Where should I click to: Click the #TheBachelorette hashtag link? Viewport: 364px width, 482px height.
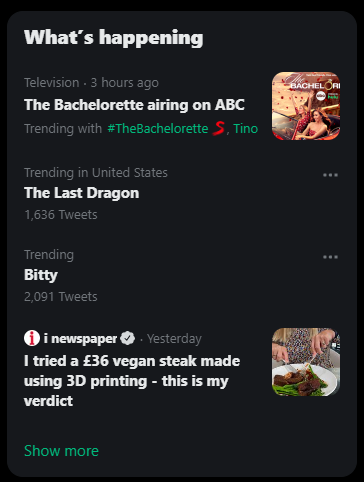pos(158,129)
